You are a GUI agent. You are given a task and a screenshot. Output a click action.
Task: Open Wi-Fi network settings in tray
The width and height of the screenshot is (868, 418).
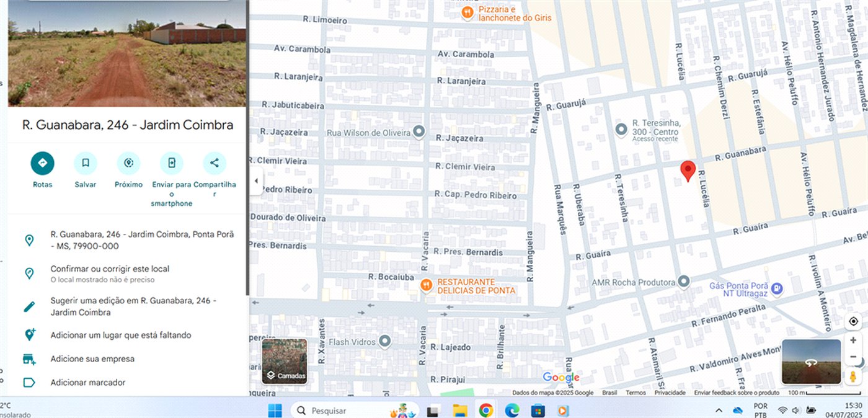782,411
